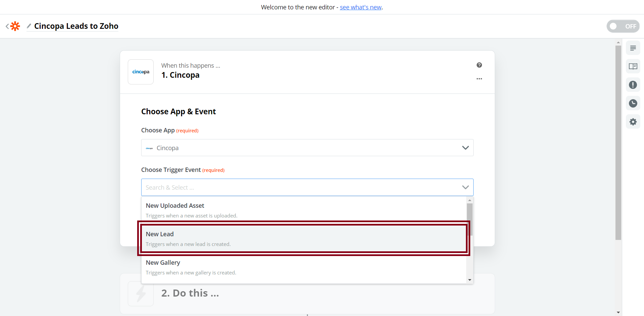Show the alerts exclamation icon panel
The height and width of the screenshot is (316, 644).
pos(633,85)
